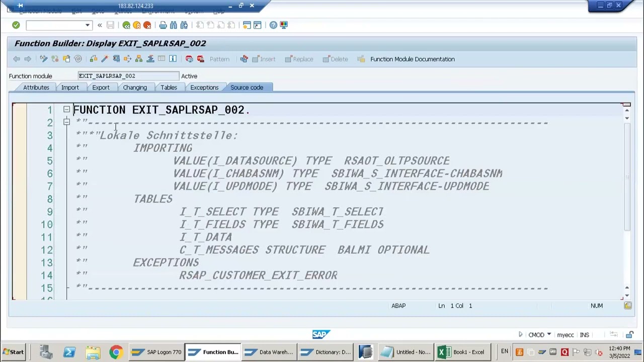Click the Create Shortcut icon
The height and width of the screenshot is (362, 644).
[257, 25]
